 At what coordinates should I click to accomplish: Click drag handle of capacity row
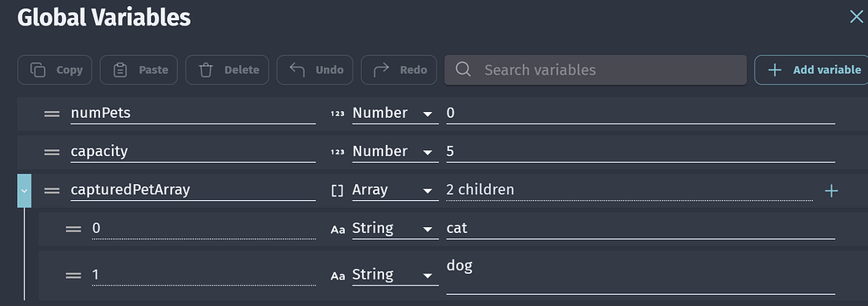click(52, 153)
